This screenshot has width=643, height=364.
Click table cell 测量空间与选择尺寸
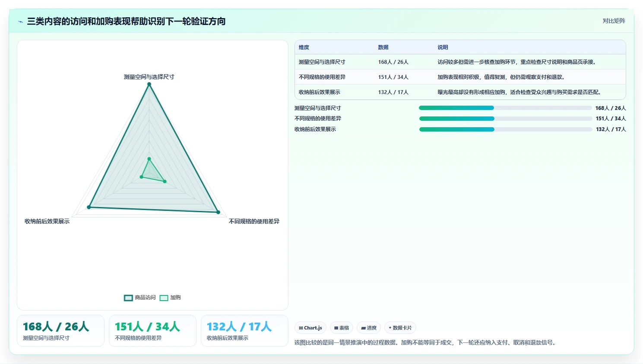click(322, 62)
